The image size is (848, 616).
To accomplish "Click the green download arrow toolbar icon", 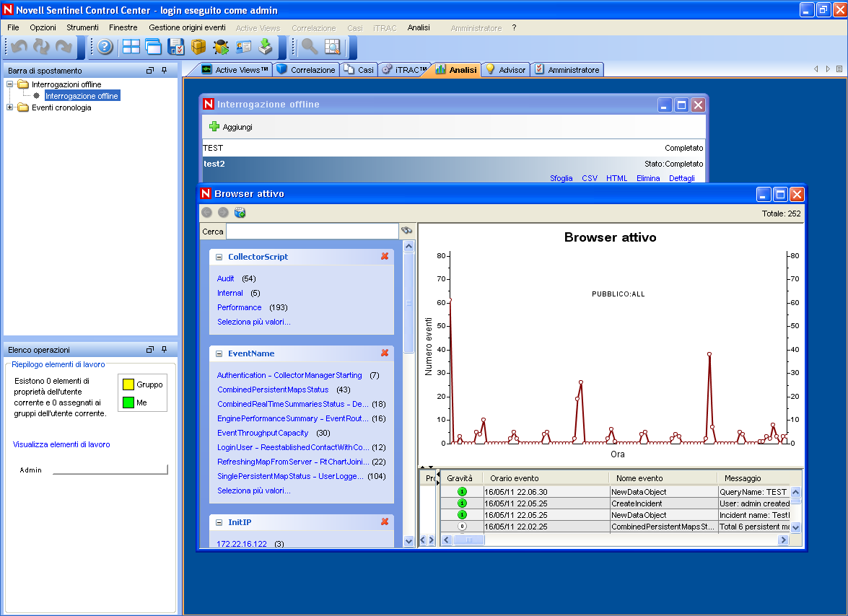I will click(x=266, y=47).
